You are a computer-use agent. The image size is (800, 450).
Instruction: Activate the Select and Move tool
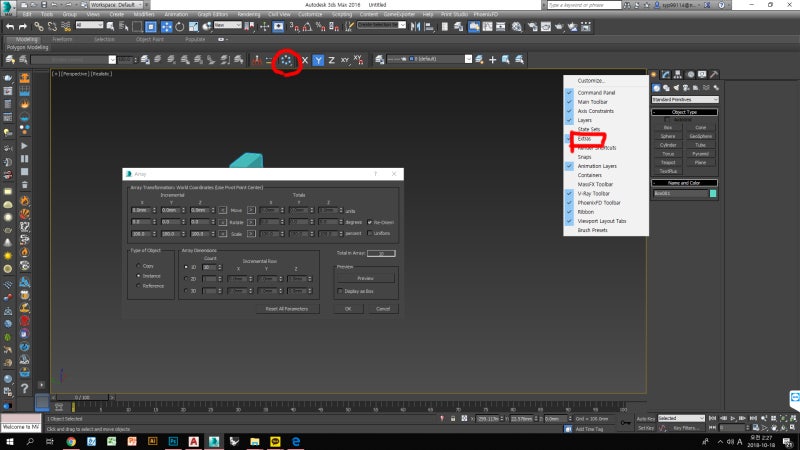pos(166,27)
